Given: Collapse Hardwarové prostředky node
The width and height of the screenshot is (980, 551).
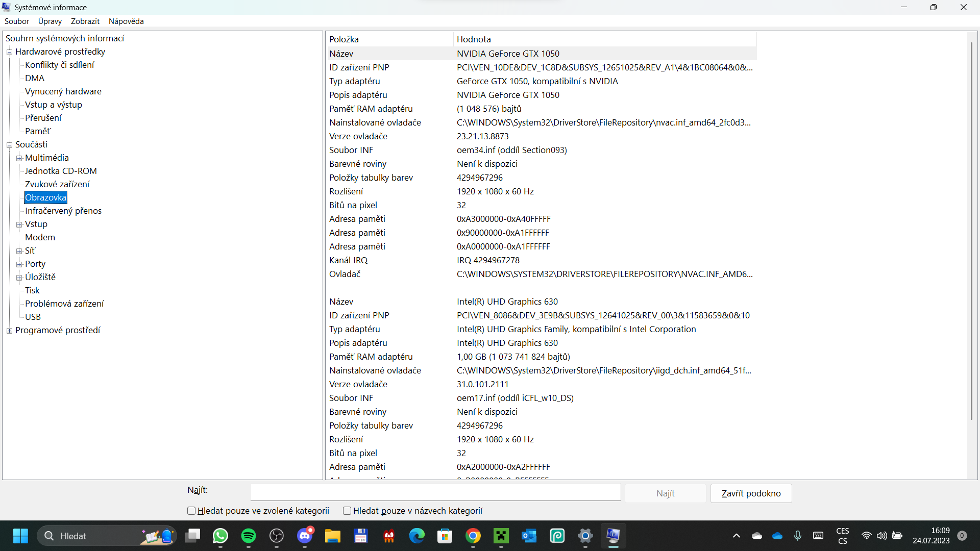Looking at the screenshot, I should (x=9, y=52).
